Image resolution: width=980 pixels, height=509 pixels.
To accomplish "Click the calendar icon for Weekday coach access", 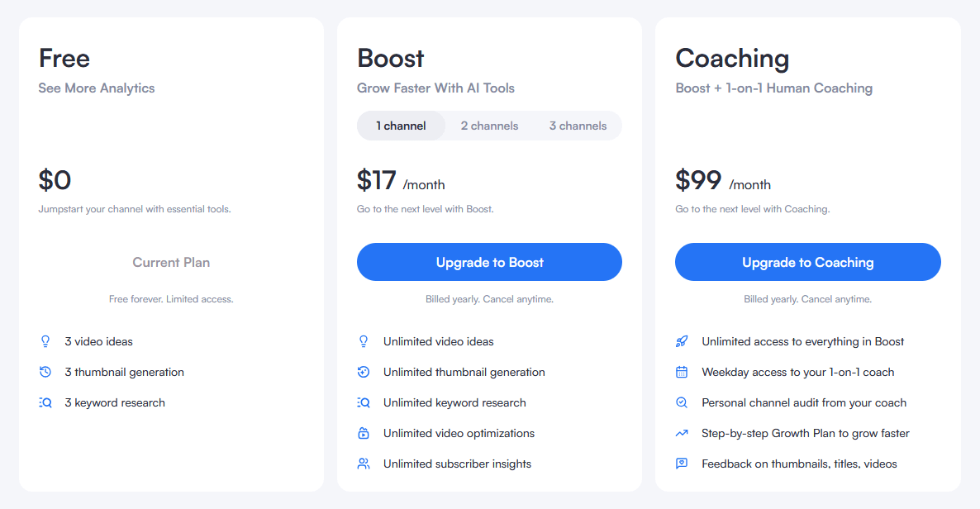I will tap(682, 372).
